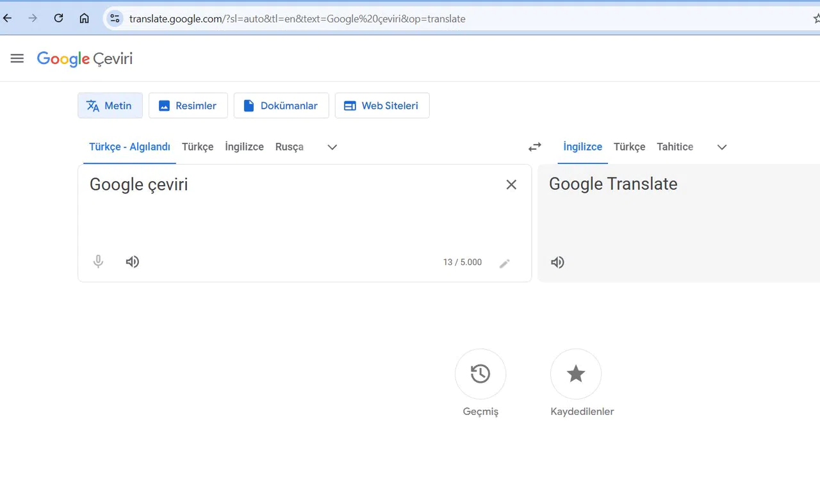Select Rusça as source language
This screenshot has width=820, height=504.
coord(290,147)
